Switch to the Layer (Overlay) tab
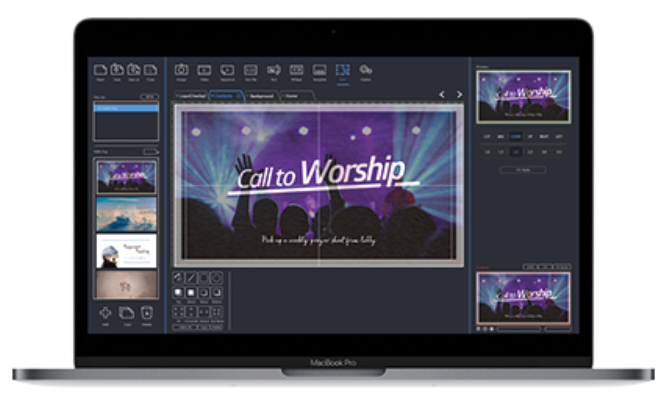This screenshot has height=405, width=670. click(x=191, y=96)
